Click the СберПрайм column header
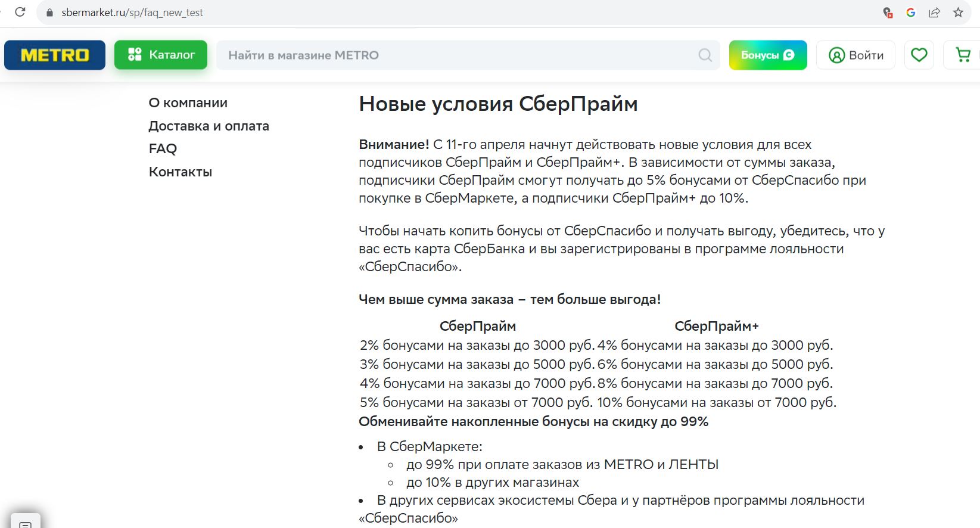980x528 pixels. [478, 326]
